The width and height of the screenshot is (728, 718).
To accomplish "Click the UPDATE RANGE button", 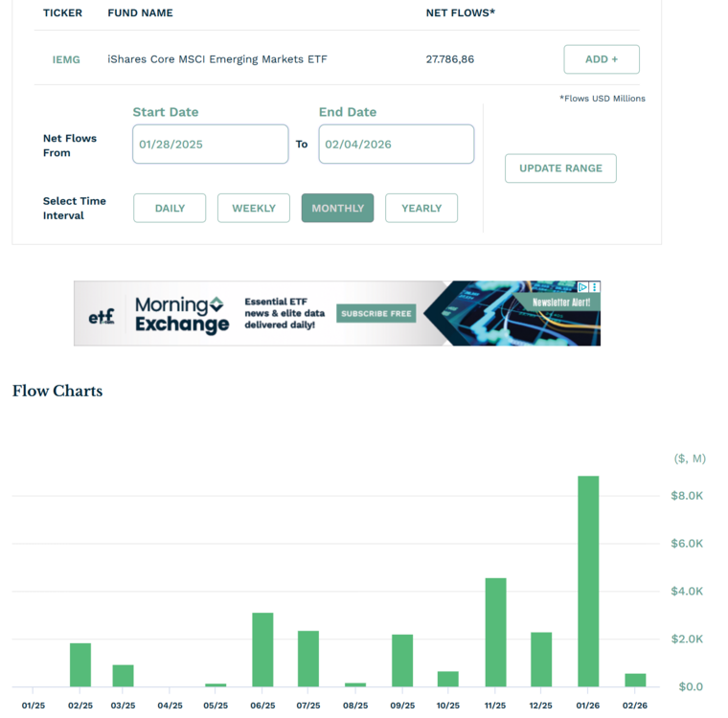I will click(560, 168).
